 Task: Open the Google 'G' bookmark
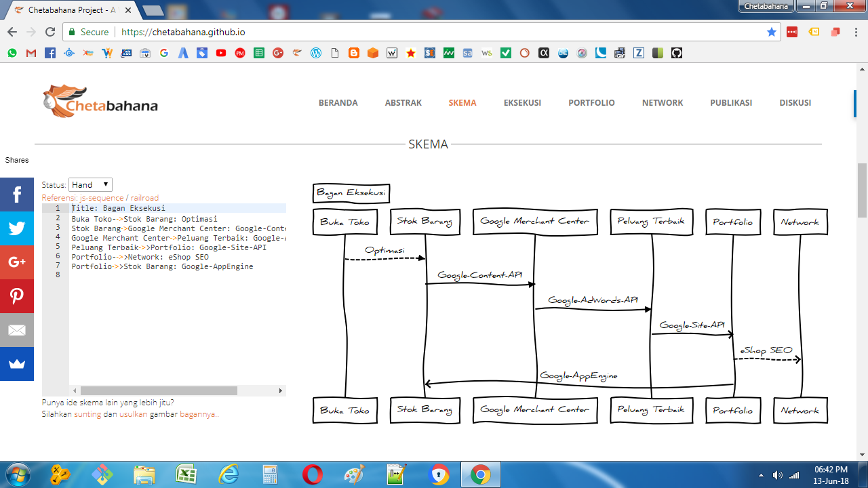tap(164, 53)
